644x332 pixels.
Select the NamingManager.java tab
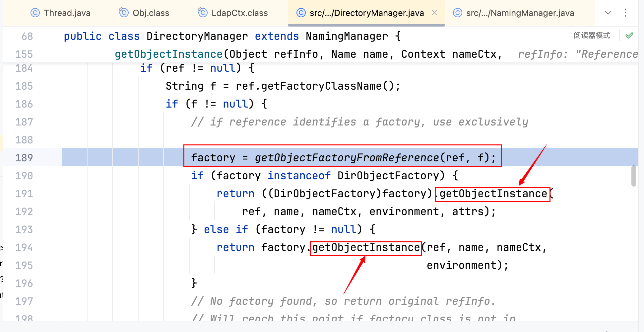pos(520,13)
